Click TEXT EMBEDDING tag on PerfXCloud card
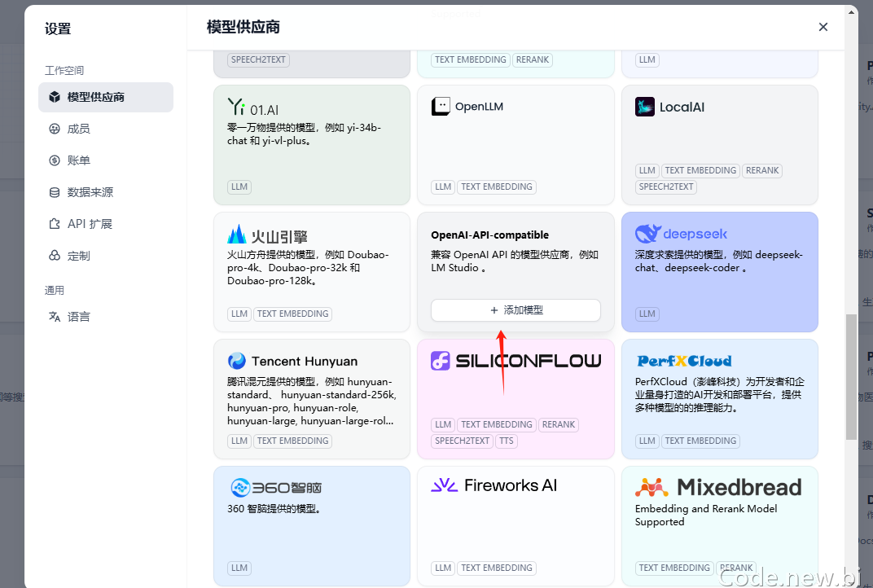This screenshot has height=588, width=873. (700, 441)
